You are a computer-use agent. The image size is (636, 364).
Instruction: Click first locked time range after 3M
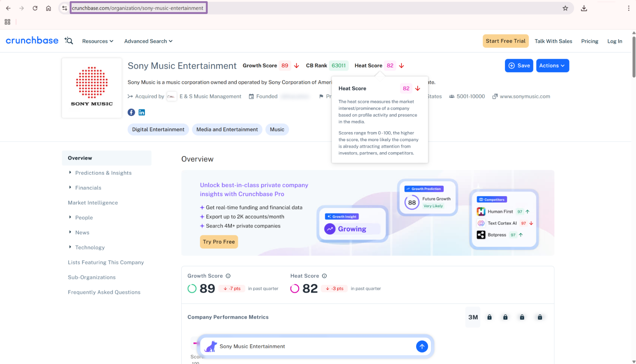pyautogui.click(x=489, y=317)
